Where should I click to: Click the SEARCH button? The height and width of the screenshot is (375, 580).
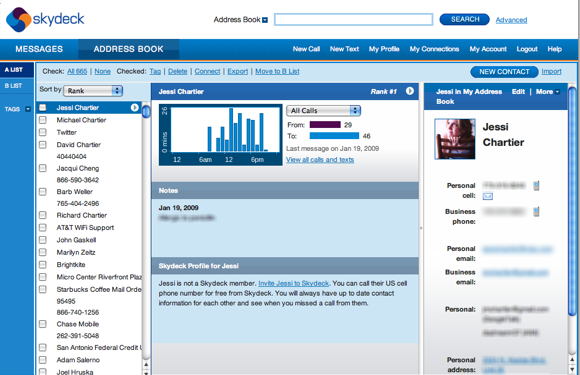465,19
